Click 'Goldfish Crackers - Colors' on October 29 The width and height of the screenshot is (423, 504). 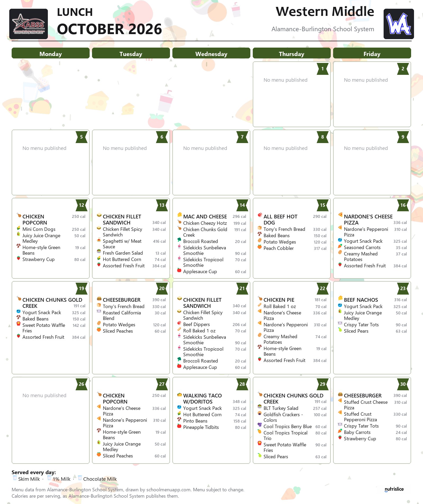[283, 417]
